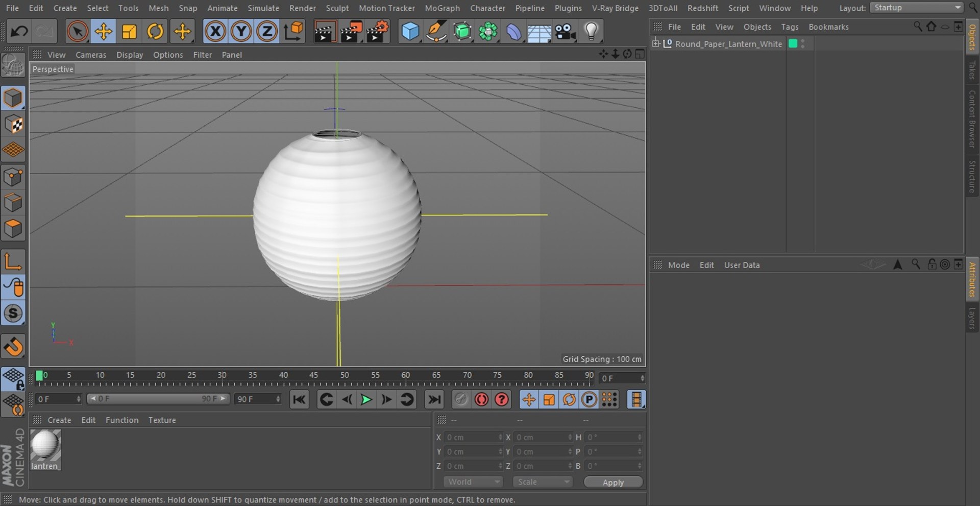Add a Camera object
The image size is (980, 506).
[x=565, y=32]
